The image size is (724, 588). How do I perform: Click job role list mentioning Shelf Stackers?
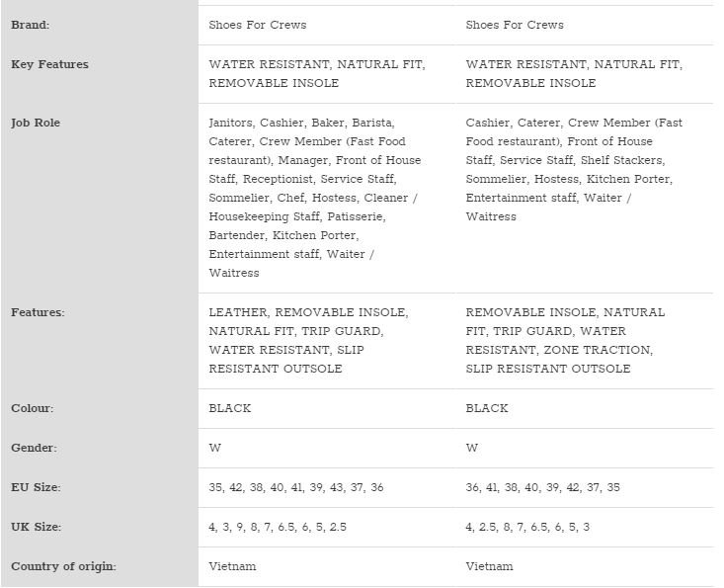pyautogui.click(x=575, y=169)
